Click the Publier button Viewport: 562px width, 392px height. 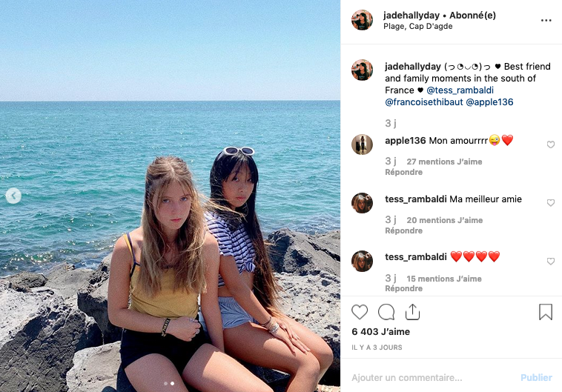[x=536, y=377]
